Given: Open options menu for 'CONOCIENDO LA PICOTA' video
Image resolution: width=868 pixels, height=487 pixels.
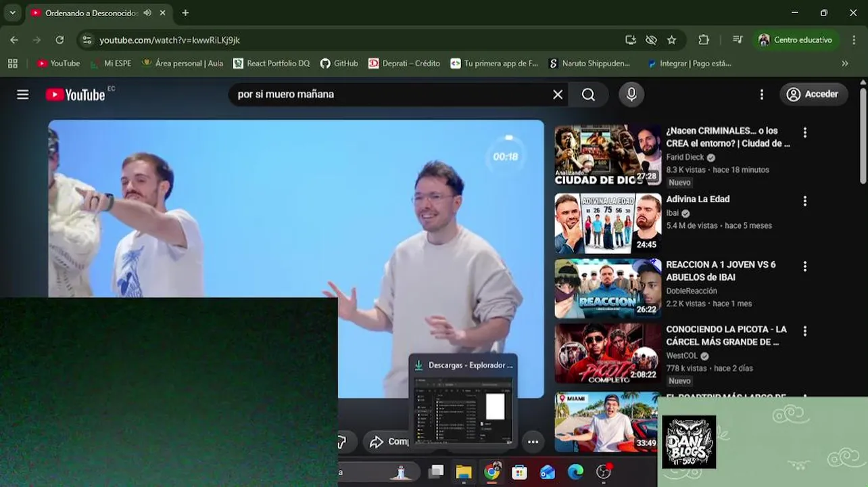Looking at the screenshot, I should click(x=804, y=331).
